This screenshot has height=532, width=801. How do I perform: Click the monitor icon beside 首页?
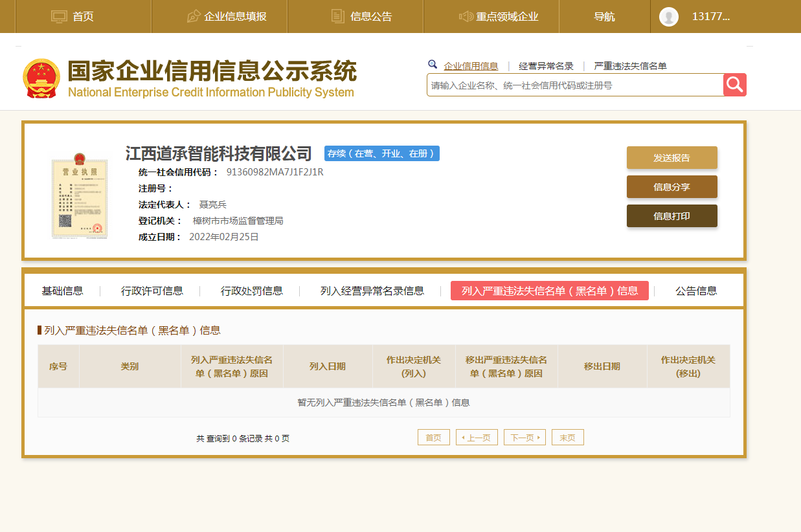(59, 16)
